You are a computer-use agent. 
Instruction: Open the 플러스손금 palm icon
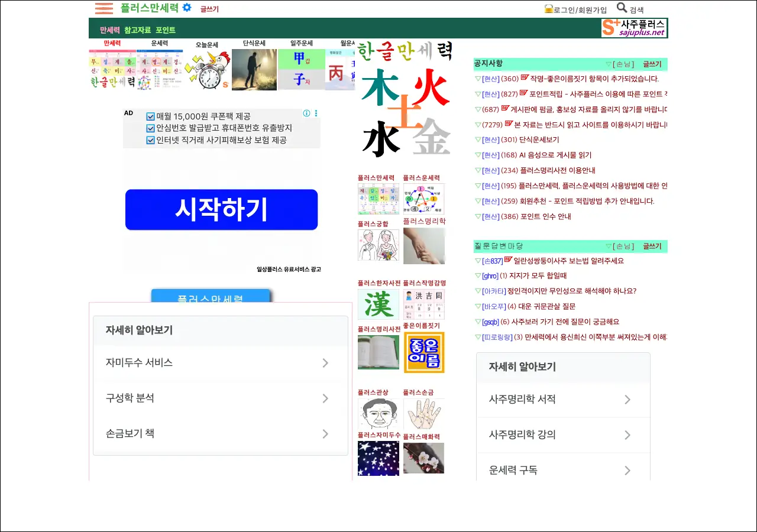click(x=423, y=414)
